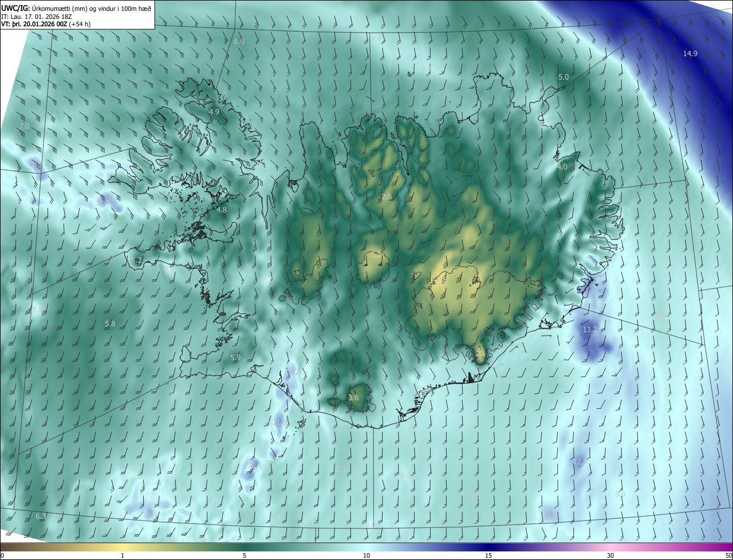
Task: Click the 30 tick on the color scale
Action: click(x=610, y=556)
